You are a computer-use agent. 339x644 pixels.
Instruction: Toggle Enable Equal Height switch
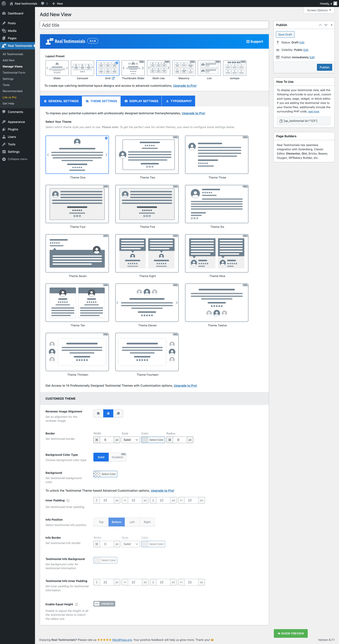tap(104, 604)
